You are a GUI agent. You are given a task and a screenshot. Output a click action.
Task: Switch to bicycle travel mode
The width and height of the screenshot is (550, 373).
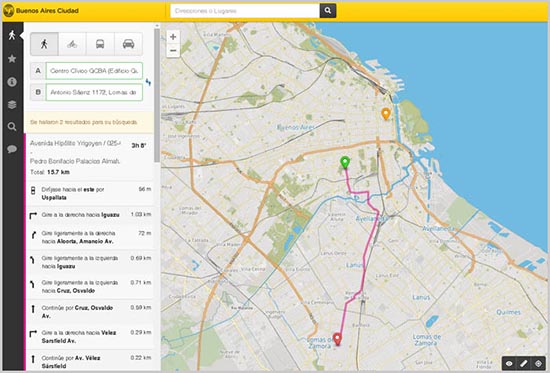click(x=72, y=44)
